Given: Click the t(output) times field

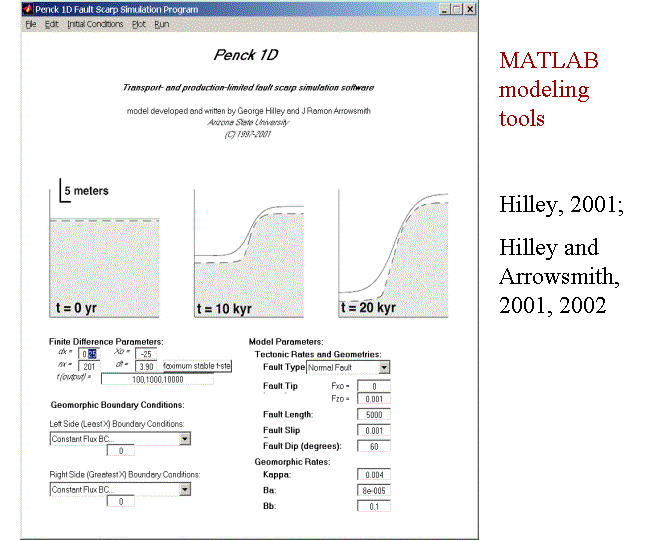Looking at the screenshot, I should (156, 379).
